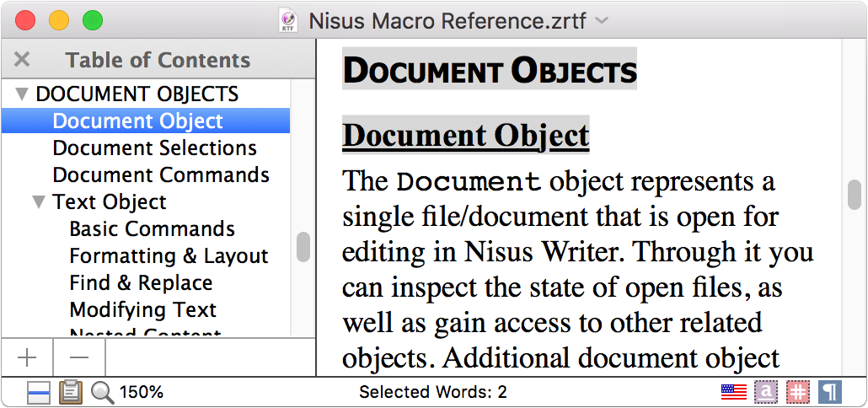Click the magnifying glass zoom icon

(103, 393)
